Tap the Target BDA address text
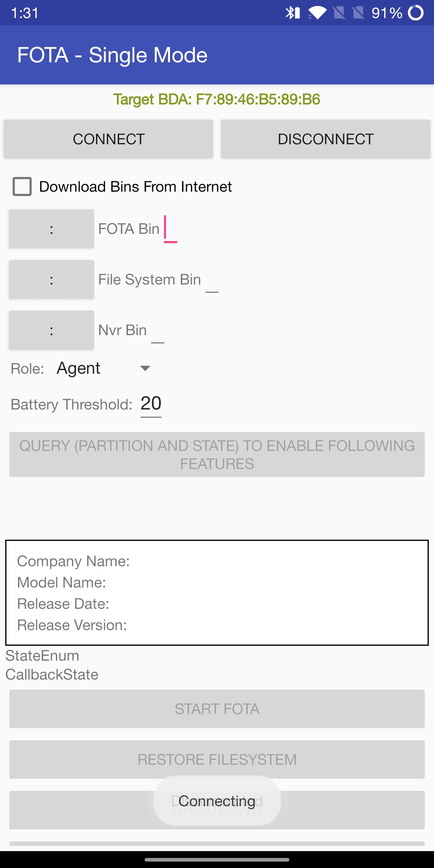 point(217,99)
